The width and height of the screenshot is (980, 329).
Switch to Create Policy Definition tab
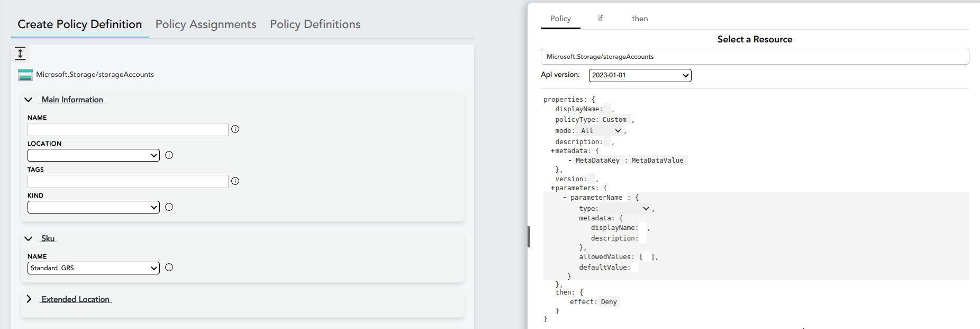pyautogui.click(x=80, y=24)
